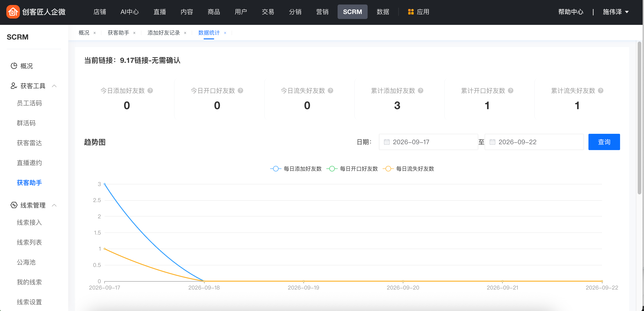Click help icon next to 累计开口好友数
Viewport: 644px width, 311px height.
coord(511,91)
